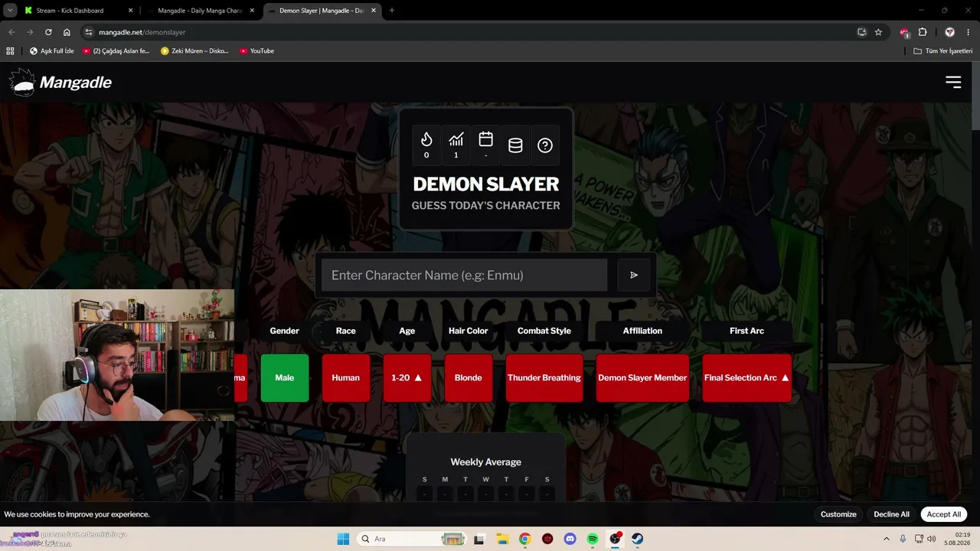
Task: Open the character database icon
Action: (515, 145)
